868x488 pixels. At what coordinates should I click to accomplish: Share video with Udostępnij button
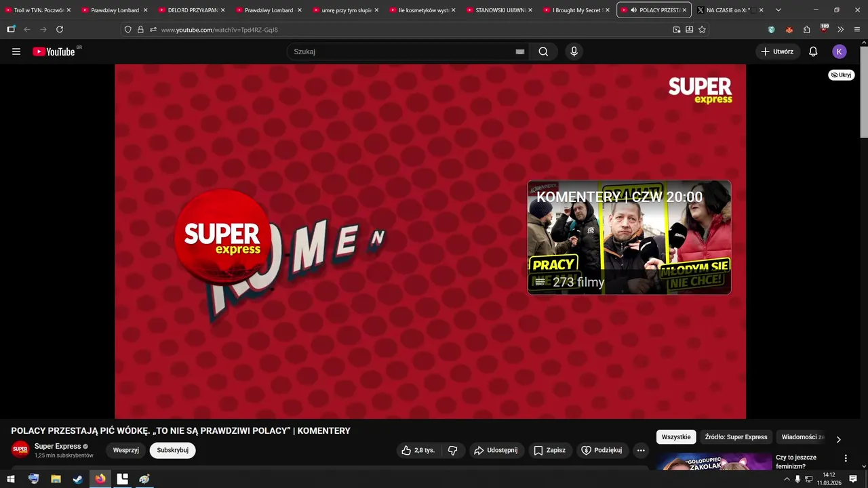click(496, 450)
